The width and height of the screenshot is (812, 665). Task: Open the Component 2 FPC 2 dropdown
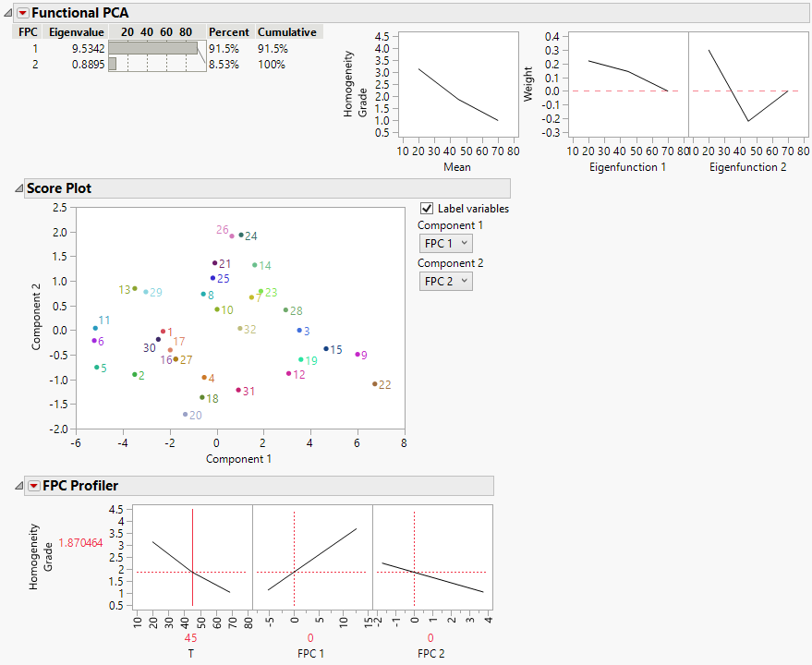[446, 281]
